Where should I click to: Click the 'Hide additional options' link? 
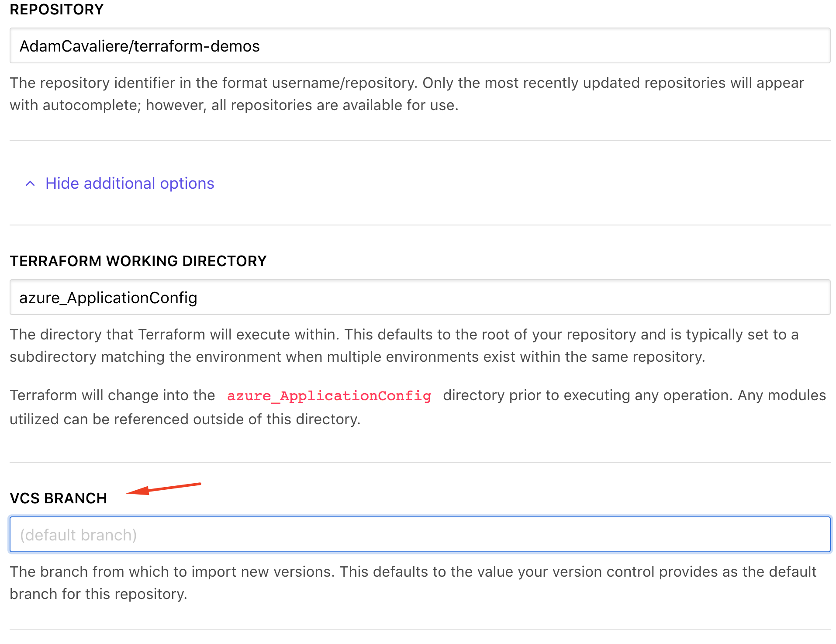pos(130,184)
